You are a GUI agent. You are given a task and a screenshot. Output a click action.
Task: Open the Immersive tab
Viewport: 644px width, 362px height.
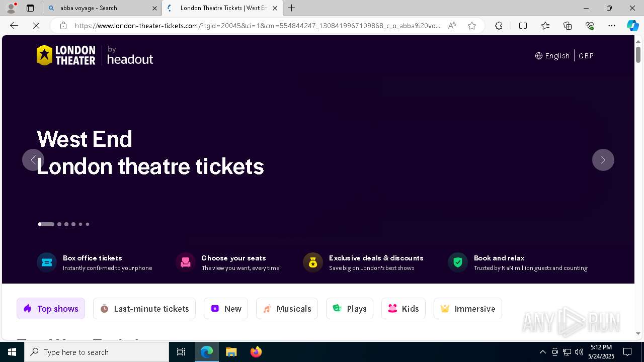[468, 309]
